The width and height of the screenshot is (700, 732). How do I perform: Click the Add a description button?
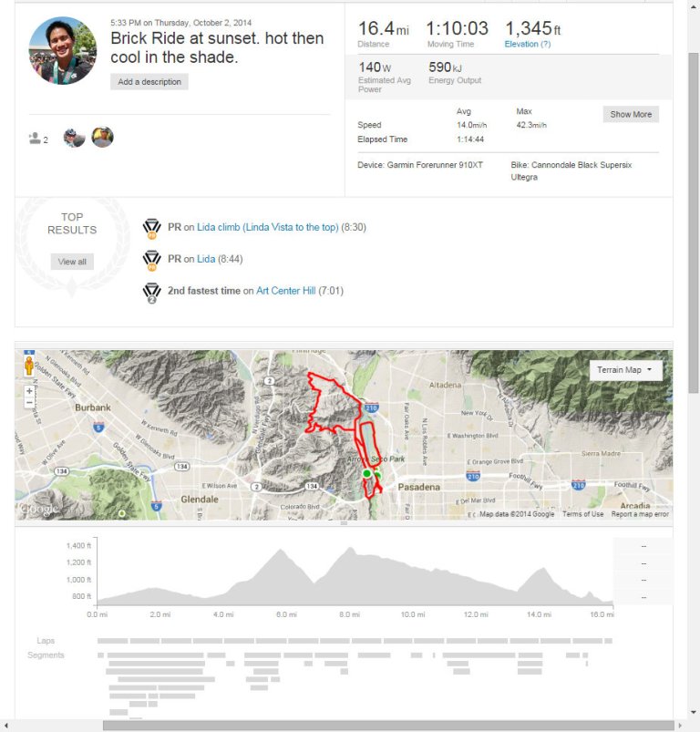coord(149,82)
